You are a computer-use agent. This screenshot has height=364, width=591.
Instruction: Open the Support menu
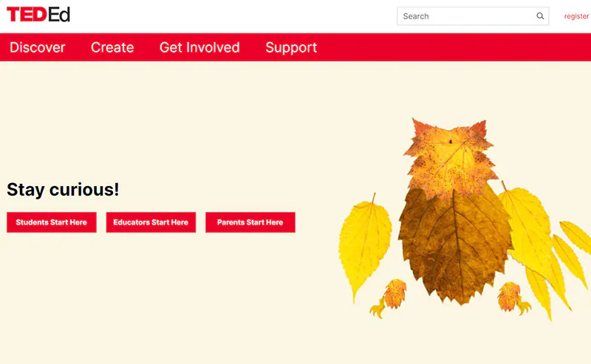coord(291,47)
